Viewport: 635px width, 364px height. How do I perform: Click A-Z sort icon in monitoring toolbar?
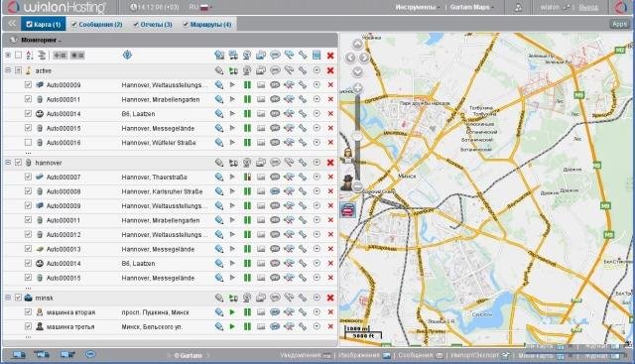tap(29, 56)
